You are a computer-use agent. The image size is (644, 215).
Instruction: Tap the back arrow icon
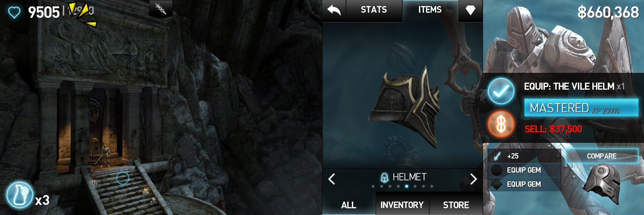click(x=334, y=11)
